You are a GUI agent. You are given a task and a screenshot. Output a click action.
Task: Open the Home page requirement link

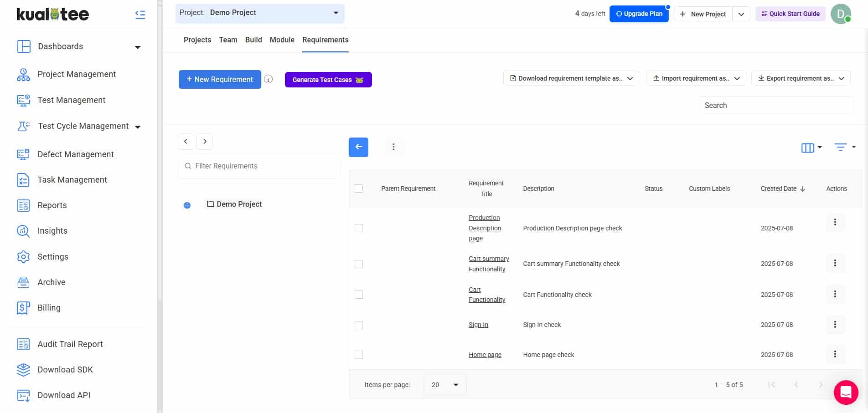point(485,355)
